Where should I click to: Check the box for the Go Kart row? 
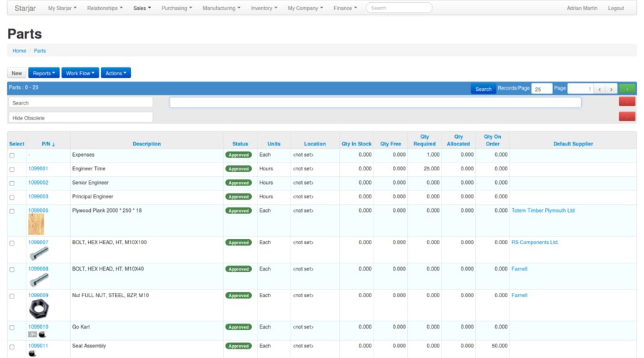[12, 327]
